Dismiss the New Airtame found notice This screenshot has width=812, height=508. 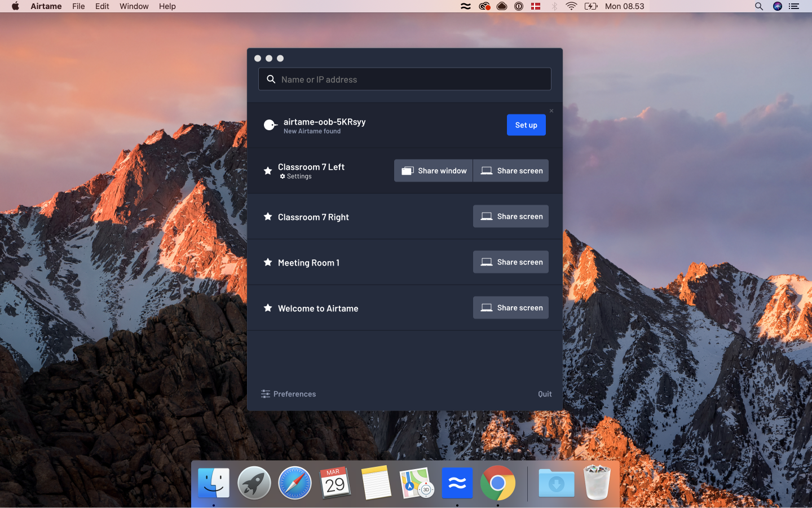(551, 111)
